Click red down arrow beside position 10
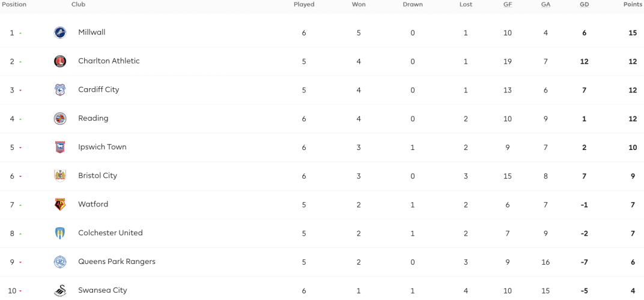The height and width of the screenshot is (300, 644). 20,291
